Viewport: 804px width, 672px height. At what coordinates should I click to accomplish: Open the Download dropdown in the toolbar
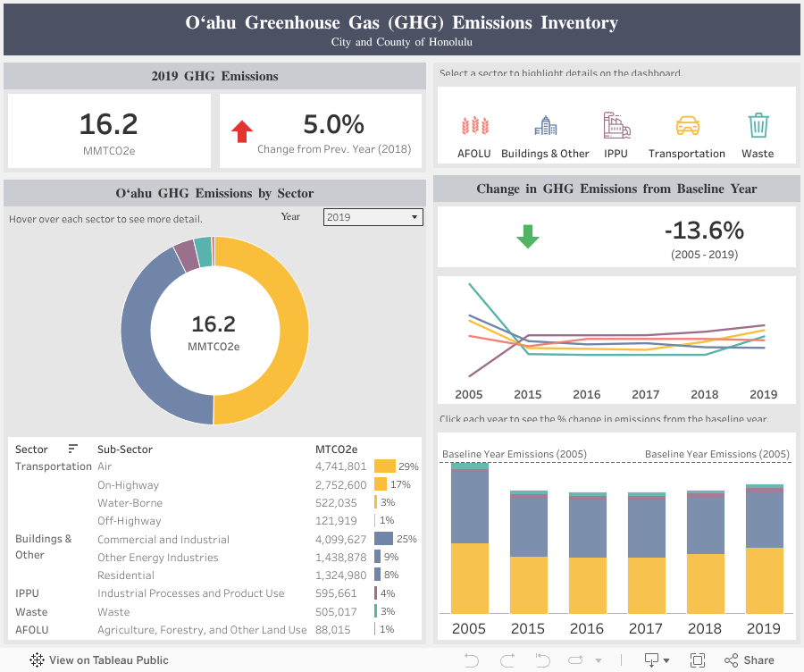click(657, 660)
